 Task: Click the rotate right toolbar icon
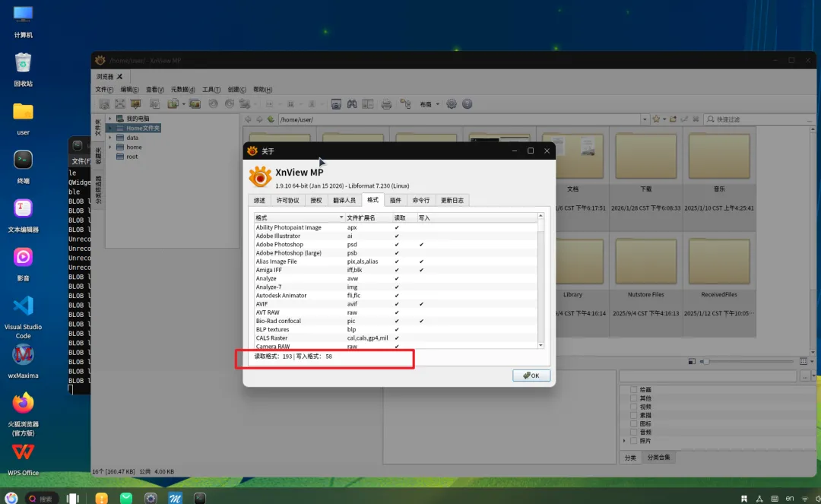pyautogui.click(x=230, y=104)
